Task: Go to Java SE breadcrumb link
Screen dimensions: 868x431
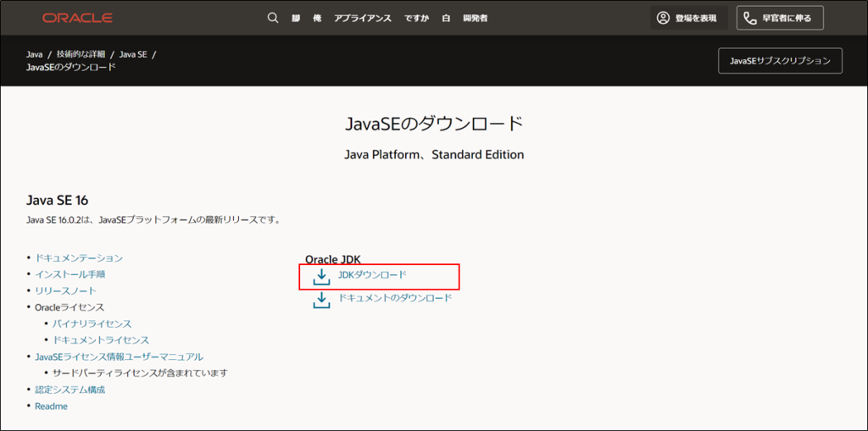Action: 133,55
